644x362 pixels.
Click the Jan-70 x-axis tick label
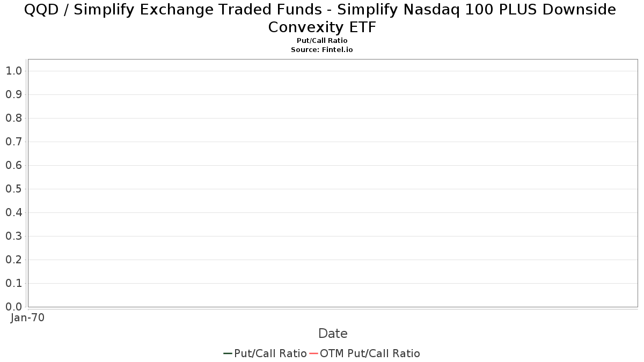pos(28,317)
